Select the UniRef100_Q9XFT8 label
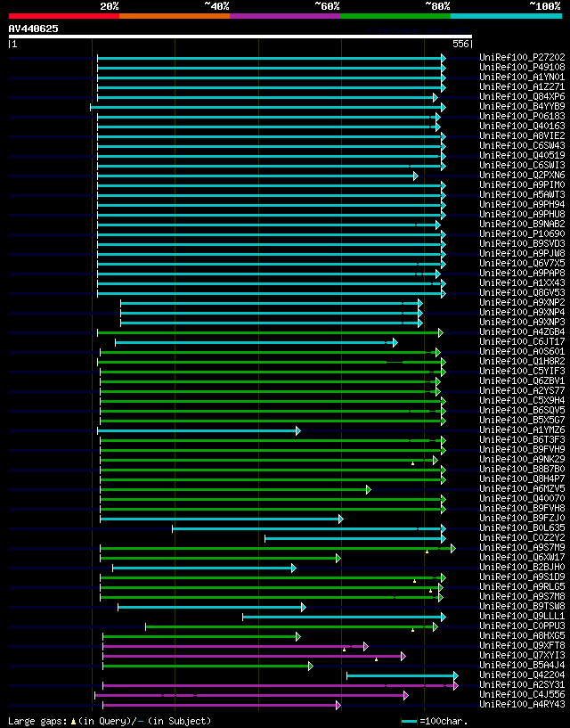The width and height of the screenshot is (570, 728). [522, 645]
